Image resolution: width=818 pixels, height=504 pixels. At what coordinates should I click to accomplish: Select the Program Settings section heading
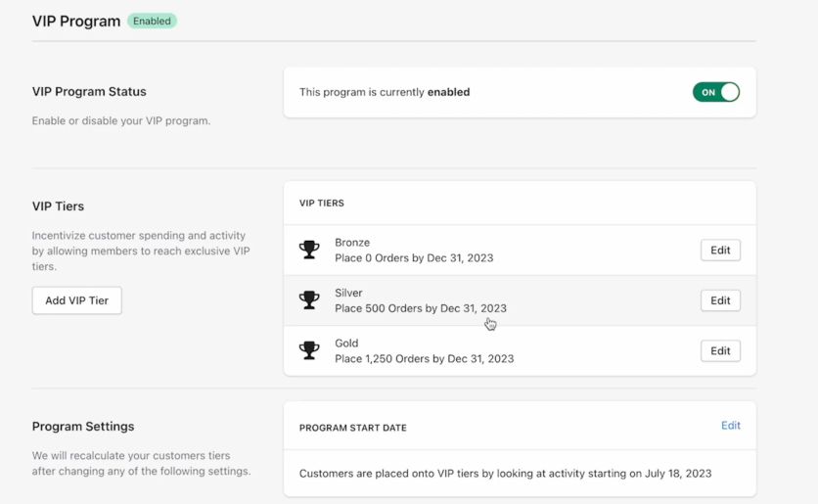(x=83, y=427)
